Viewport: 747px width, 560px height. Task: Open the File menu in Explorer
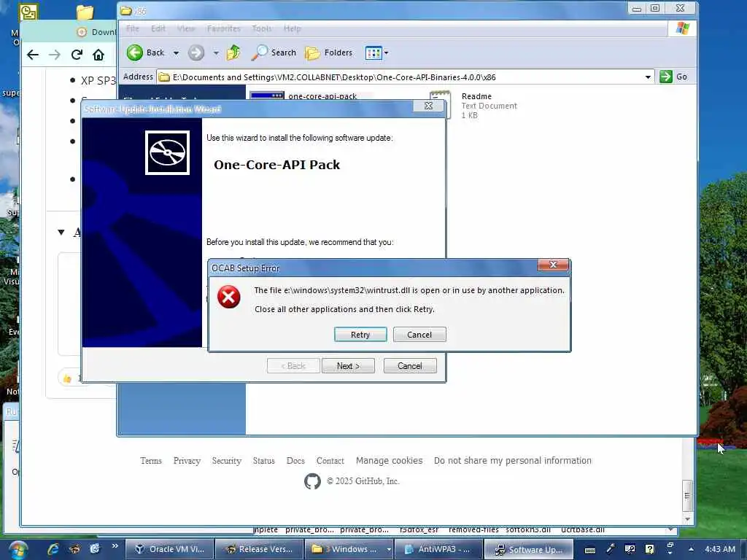pyautogui.click(x=133, y=28)
